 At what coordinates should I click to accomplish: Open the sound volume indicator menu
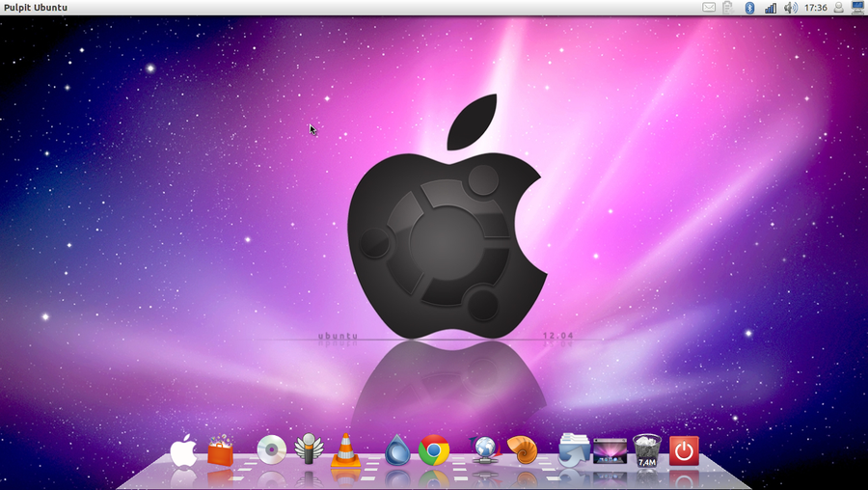tap(791, 7)
